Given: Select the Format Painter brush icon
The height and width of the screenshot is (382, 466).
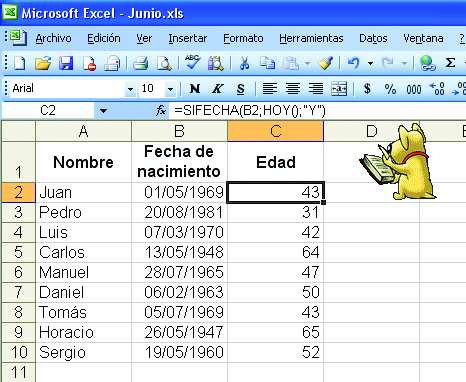Looking at the screenshot, I should 326,63.
